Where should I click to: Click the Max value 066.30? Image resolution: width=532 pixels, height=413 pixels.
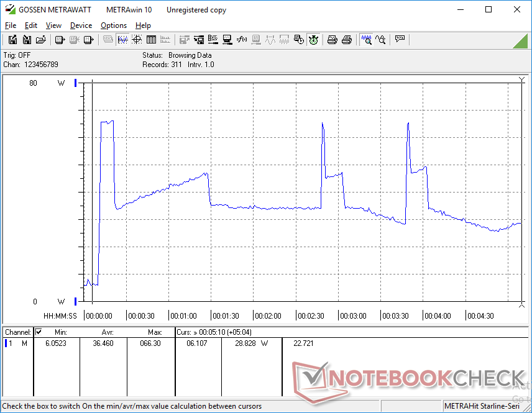coord(150,343)
